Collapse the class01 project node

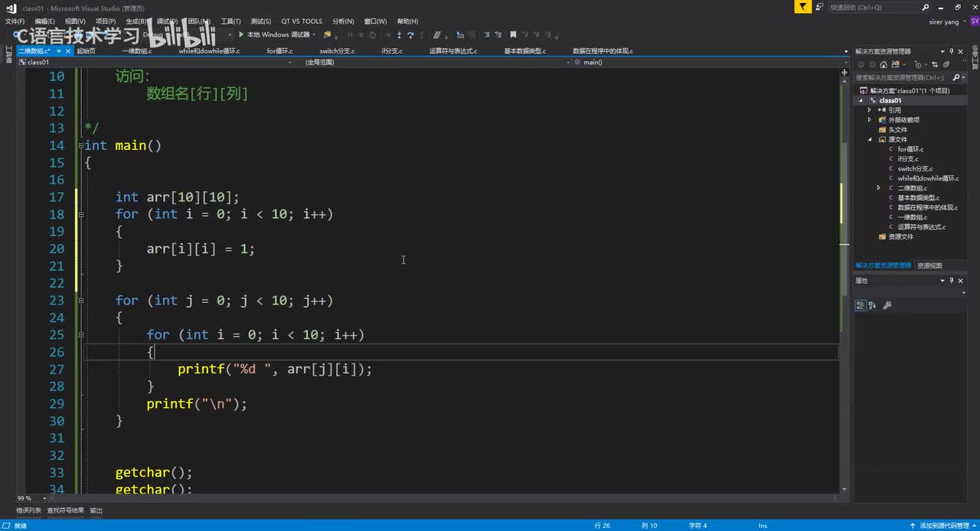pos(861,100)
